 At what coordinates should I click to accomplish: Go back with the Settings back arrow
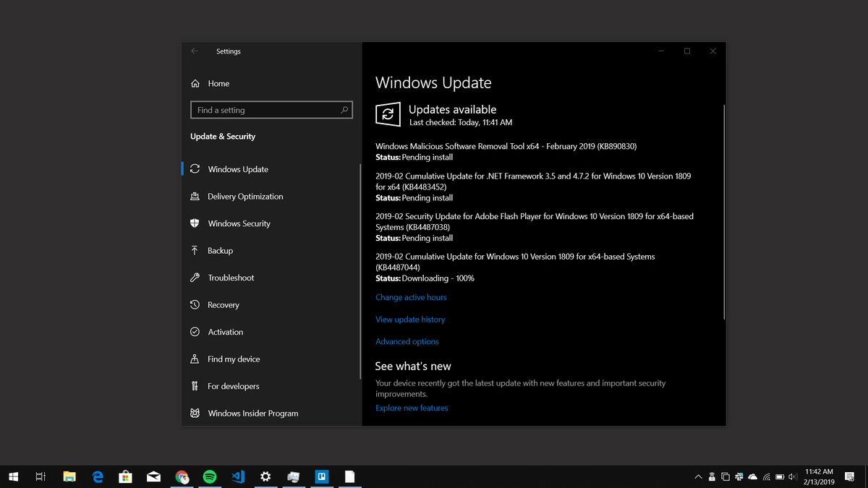195,51
